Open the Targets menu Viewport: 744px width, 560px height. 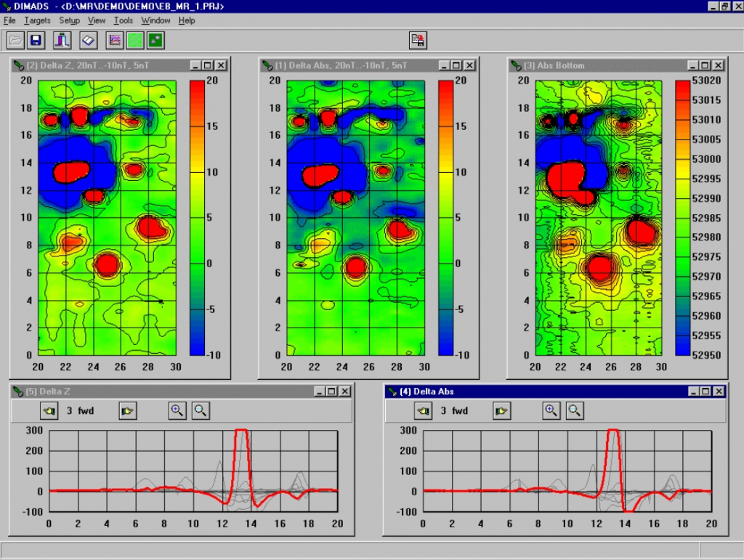[x=37, y=20]
